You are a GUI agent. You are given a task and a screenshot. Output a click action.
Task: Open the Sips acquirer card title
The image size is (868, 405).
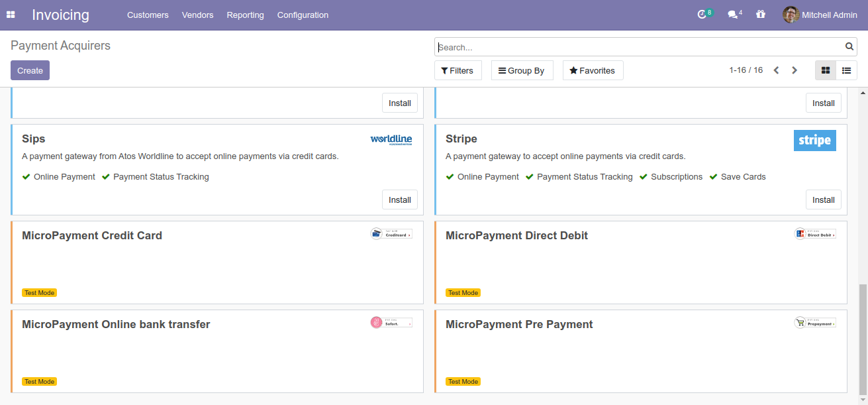(x=34, y=139)
